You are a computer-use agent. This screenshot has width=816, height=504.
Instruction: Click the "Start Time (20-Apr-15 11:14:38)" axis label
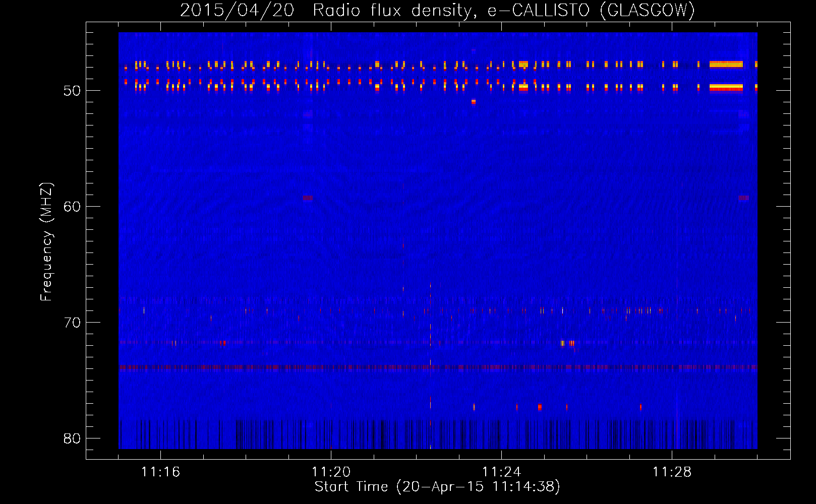tap(437, 487)
